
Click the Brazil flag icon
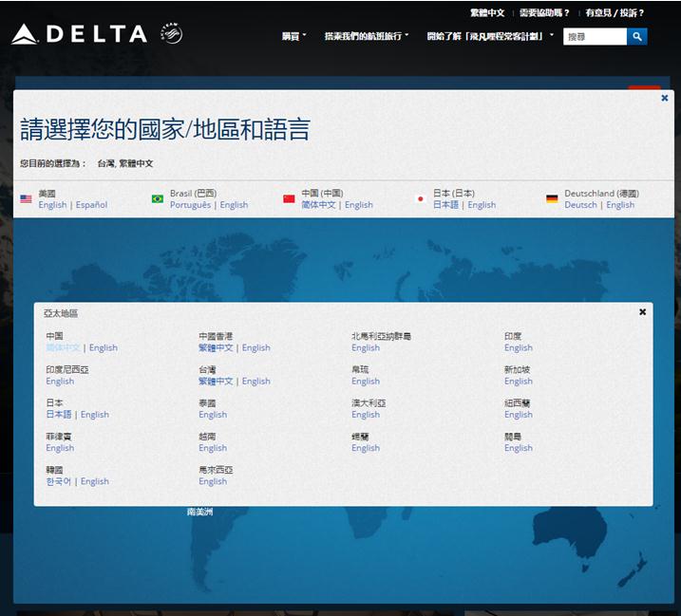click(158, 199)
